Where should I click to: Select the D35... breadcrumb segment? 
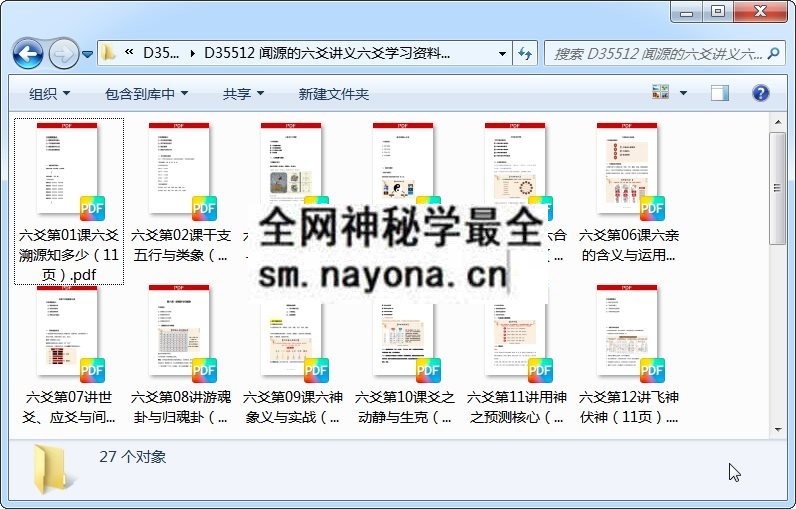click(x=160, y=53)
